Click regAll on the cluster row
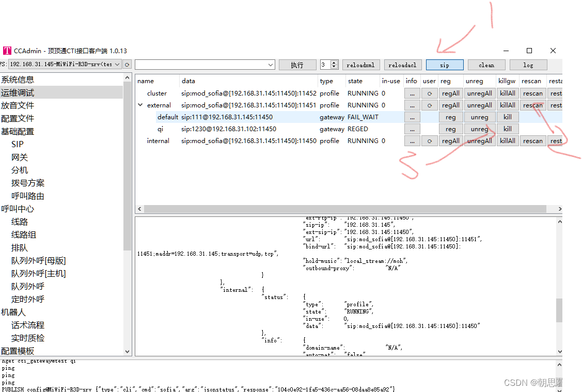This screenshot has width=582, height=392. pyautogui.click(x=451, y=93)
